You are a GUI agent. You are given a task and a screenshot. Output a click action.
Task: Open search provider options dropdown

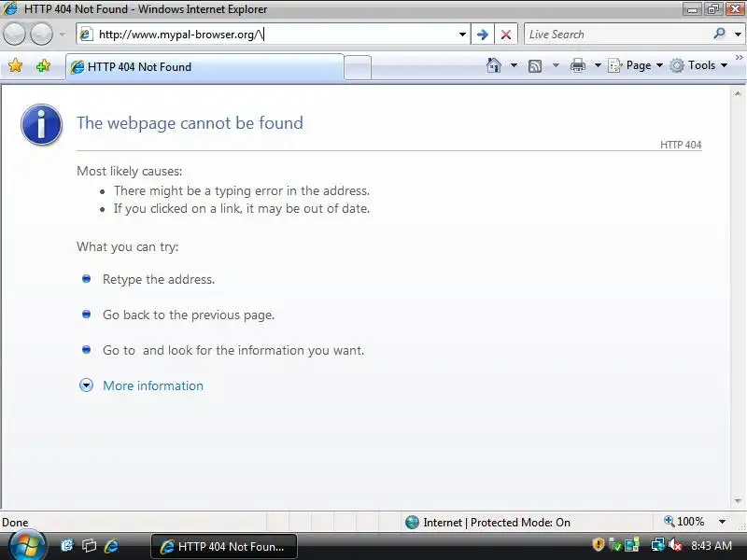(738, 35)
